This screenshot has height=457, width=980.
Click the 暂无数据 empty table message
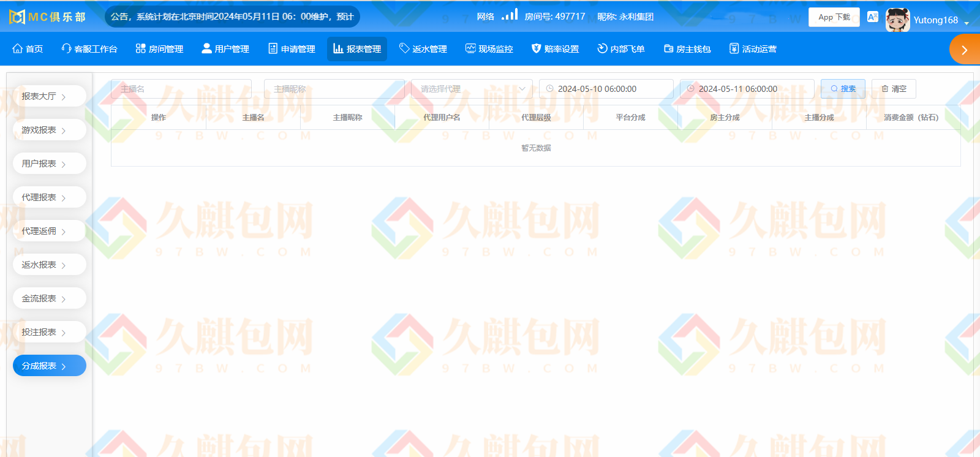tap(536, 148)
